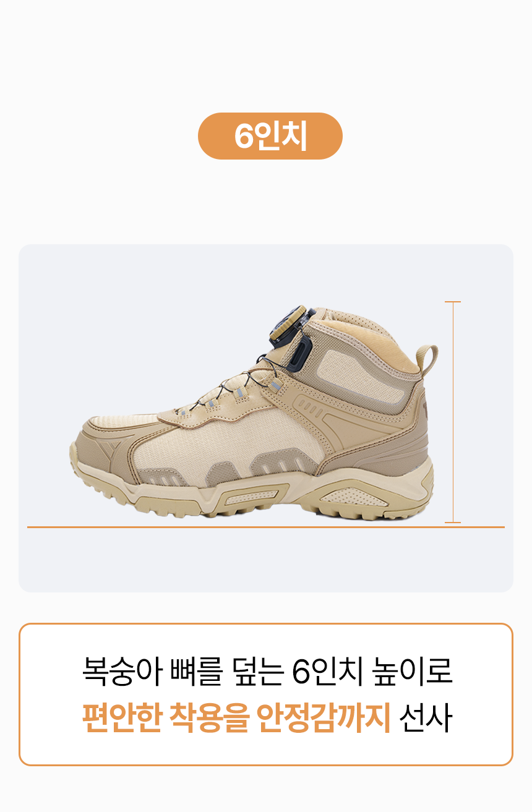The height and width of the screenshot is (812, 532).
Task: Click the orange-bordered description box
Action: [266, 694]
